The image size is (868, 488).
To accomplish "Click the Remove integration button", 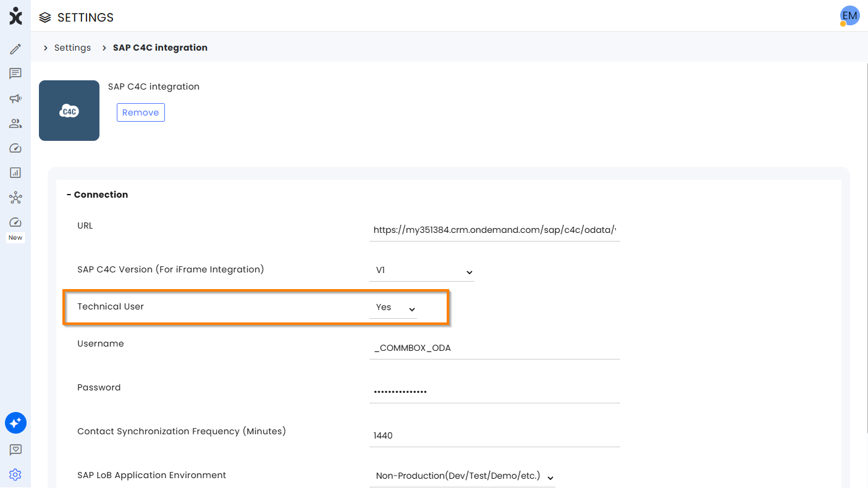I will coord(141,112).
